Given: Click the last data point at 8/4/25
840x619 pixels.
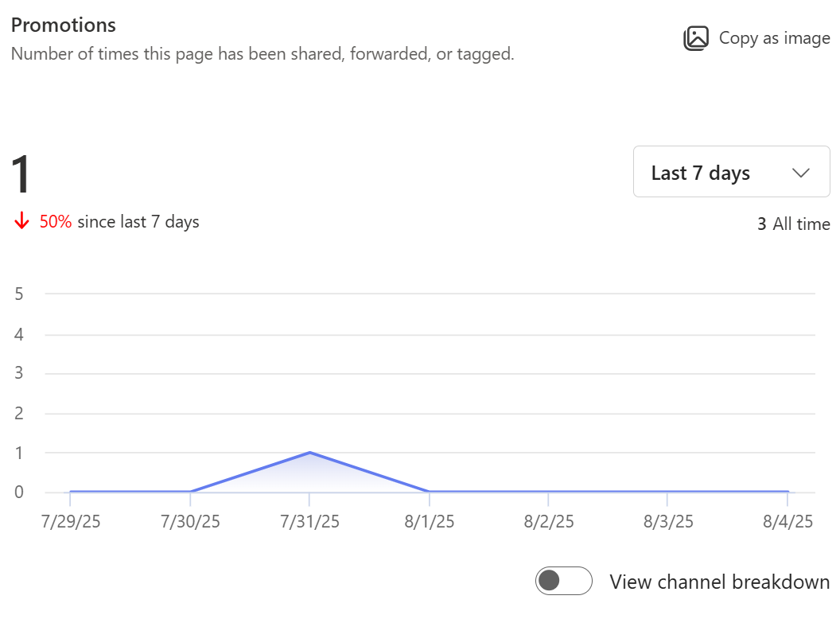Looking at the screenshot, I should [x=787, y=492].
